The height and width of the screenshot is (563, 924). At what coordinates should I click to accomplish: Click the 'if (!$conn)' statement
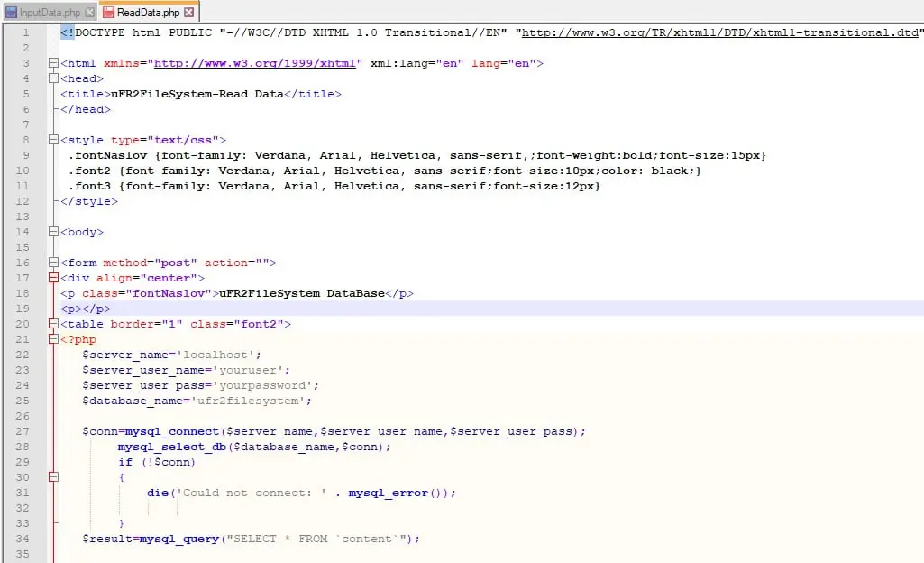pyautogui.click(x=157, y=462)
